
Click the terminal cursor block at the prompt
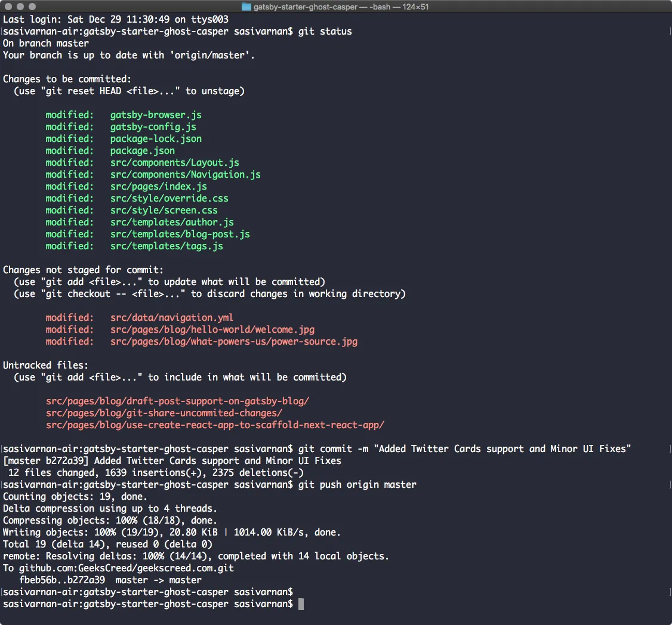[302, 604]
